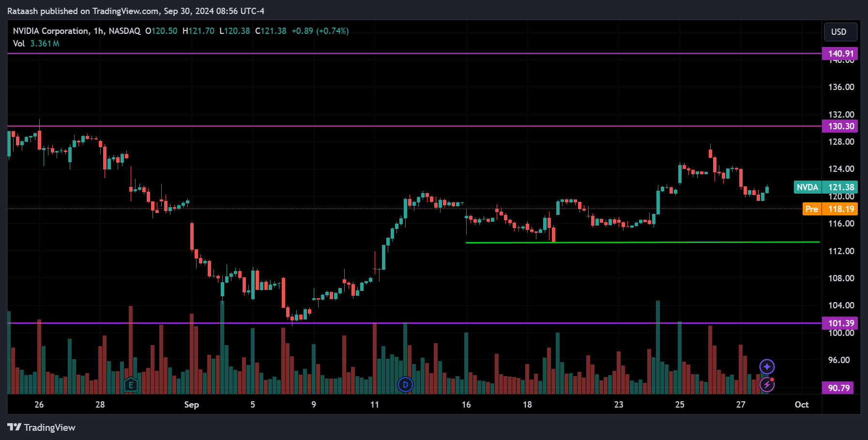This screenshot has width=868, height=440.
Task: Click the C121.38 close value
Action: point(271,31)
